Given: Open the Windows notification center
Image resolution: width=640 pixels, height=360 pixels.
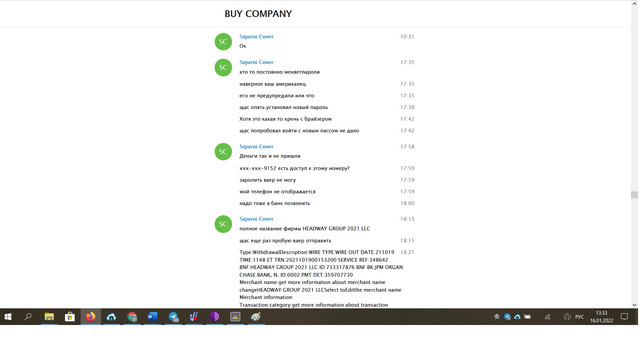Looking at the screenshot, I should click(x=624, y=317).
